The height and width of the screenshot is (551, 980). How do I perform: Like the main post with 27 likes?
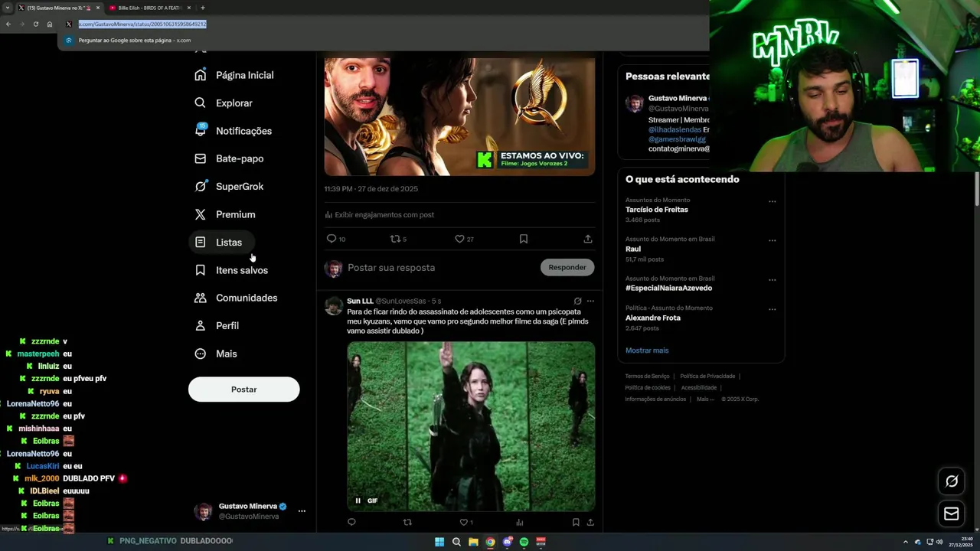[459, 239]
